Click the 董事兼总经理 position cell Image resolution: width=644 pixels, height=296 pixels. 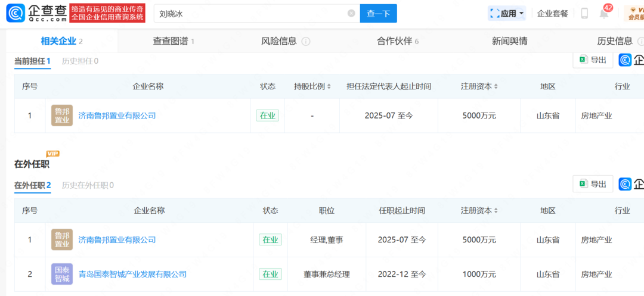click(x=327, y=274)
